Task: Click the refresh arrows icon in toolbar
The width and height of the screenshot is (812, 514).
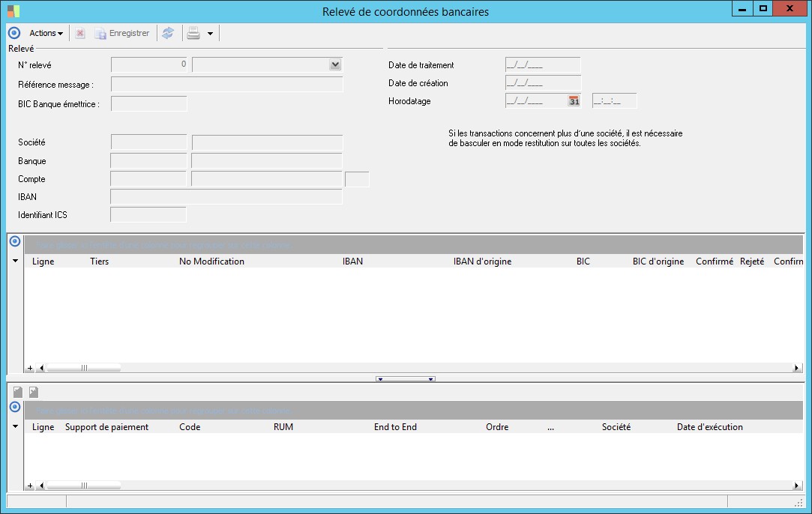Action: tap(168, 33)
